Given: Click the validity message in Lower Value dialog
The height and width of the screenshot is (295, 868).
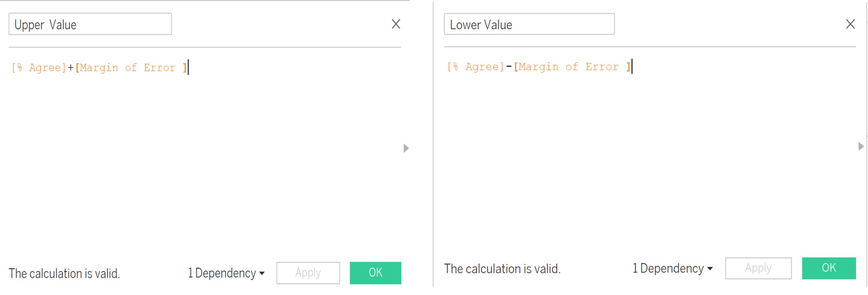Looking at the screenshot, I should point(502,269).
